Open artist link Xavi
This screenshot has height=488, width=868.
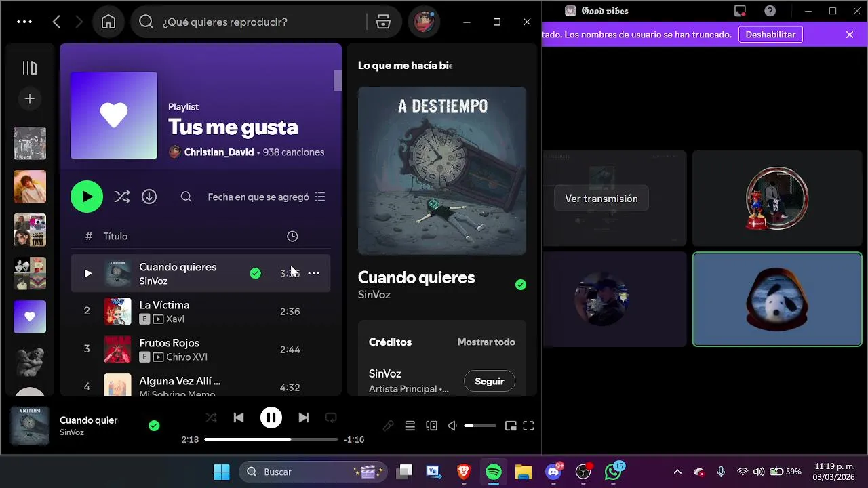(x=176, y=319)
